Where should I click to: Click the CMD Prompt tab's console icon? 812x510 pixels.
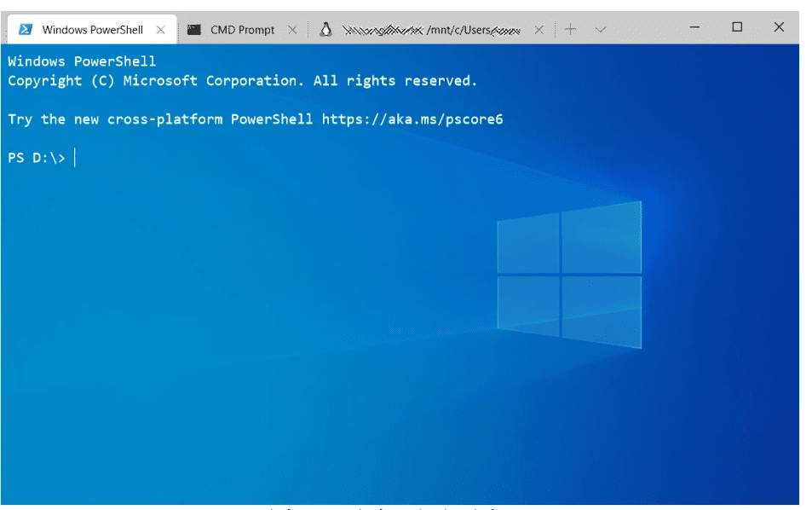(x=194, y=30)
